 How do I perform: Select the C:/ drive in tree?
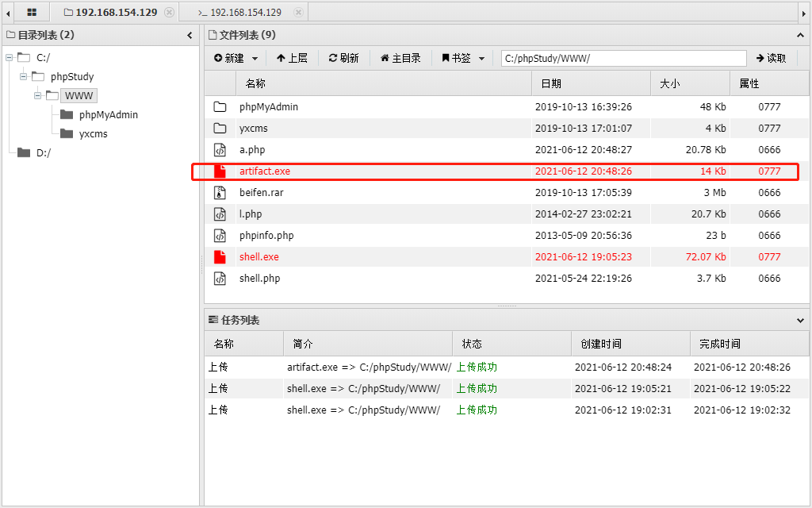(x=43, y=57)
